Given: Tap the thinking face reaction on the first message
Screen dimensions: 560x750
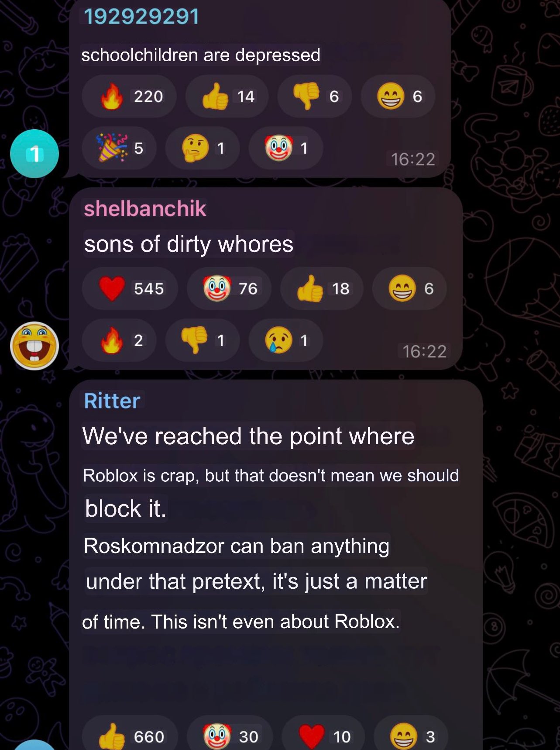Looking at the screenshot, I should pos(203,148).
